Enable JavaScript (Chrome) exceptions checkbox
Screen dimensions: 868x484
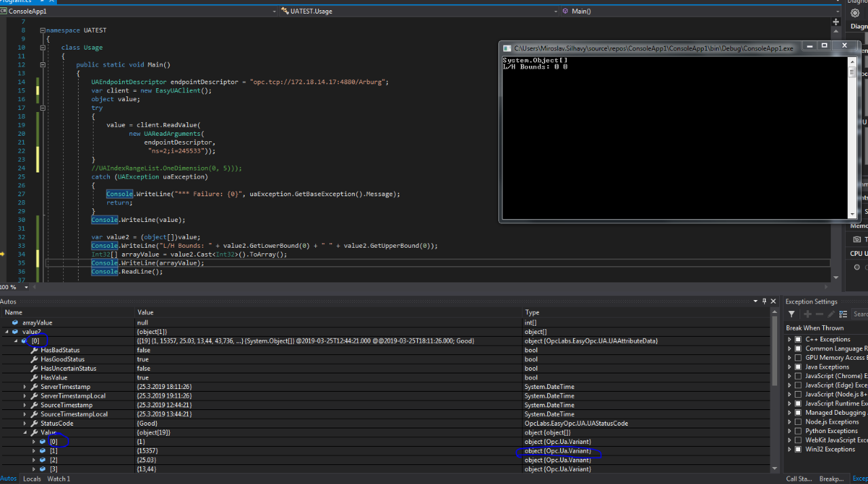798,376
